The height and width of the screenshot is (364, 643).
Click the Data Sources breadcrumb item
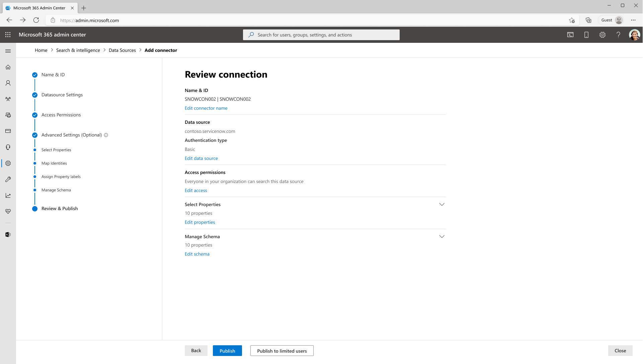(x=122, y=50)
